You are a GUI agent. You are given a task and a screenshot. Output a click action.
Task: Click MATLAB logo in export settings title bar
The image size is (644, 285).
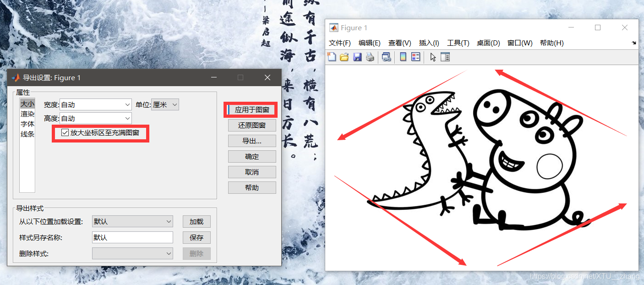[16, 77]
